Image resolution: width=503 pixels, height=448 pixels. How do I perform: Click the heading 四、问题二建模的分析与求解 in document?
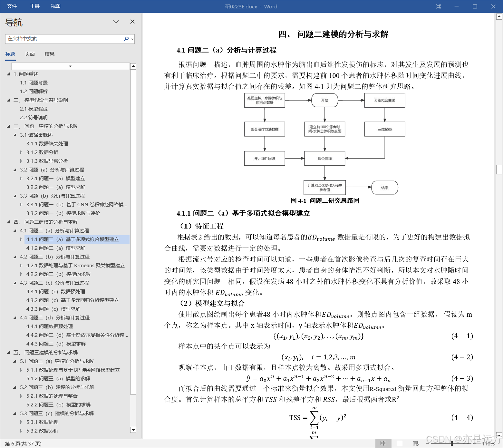333,34
